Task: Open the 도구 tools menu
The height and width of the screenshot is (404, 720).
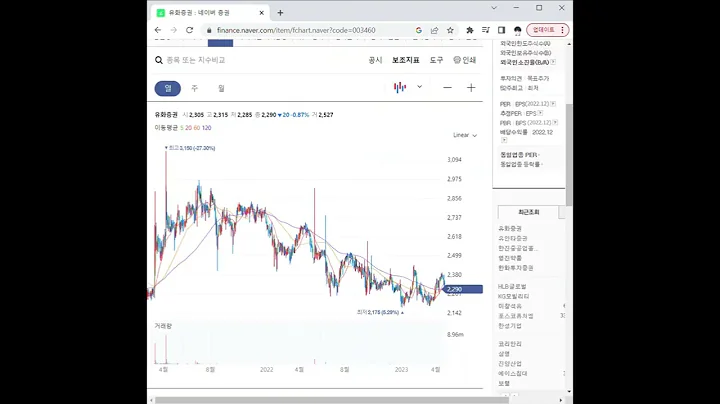Action: pos(436,60)
